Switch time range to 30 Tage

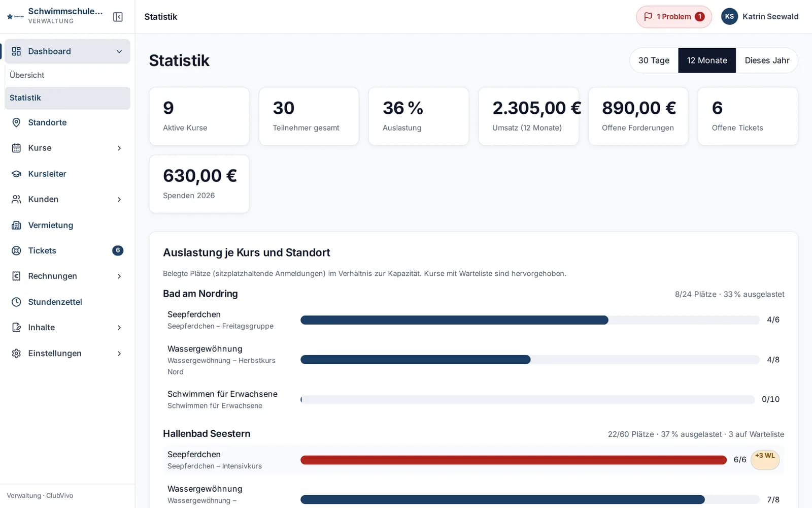(x=654, y=60)
